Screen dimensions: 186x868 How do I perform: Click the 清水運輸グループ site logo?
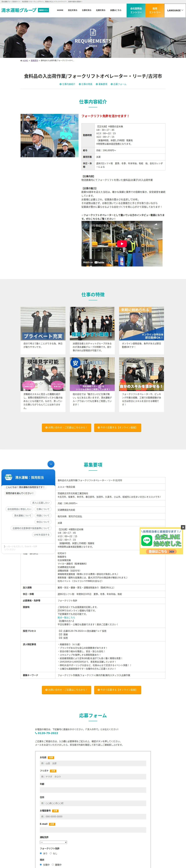[19, 10]
